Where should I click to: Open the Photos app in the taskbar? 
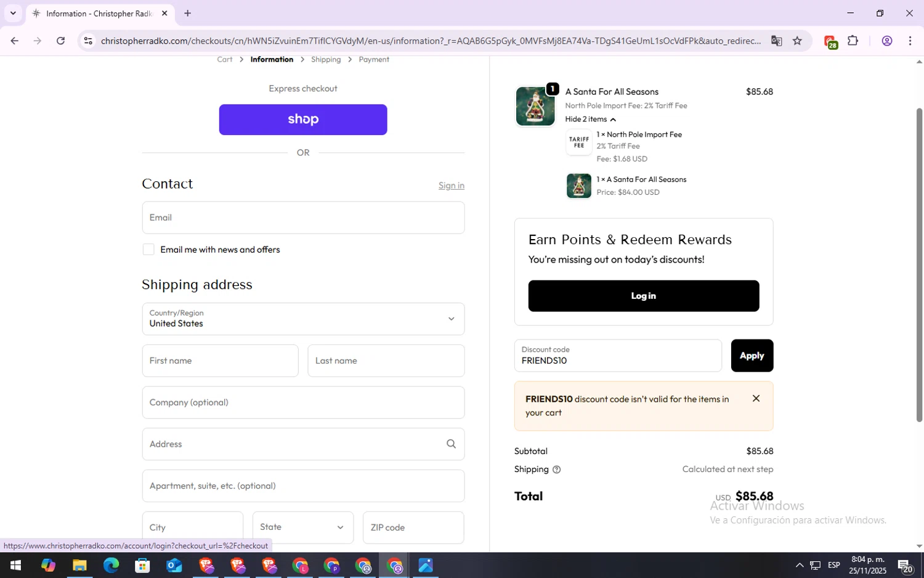point(426,565)
